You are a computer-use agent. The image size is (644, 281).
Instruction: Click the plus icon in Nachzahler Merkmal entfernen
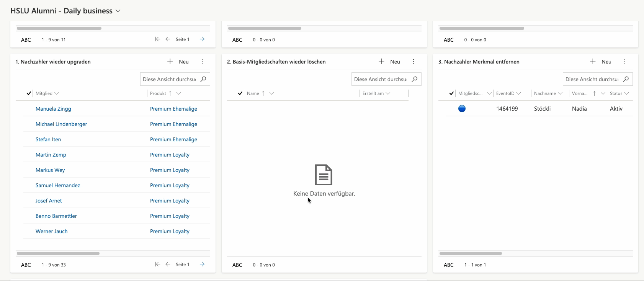(593, 62)
